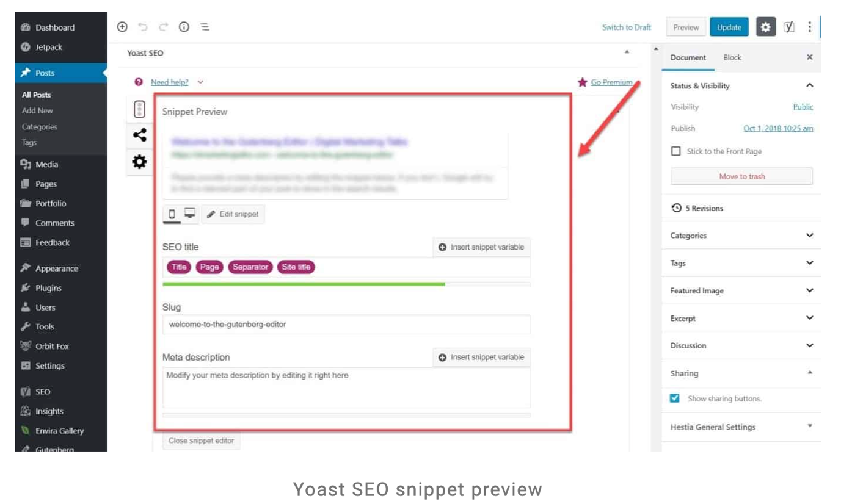Click the Redo arrow in toolbar
Viewport: 841px width, 504px height.
pos(163,27)
